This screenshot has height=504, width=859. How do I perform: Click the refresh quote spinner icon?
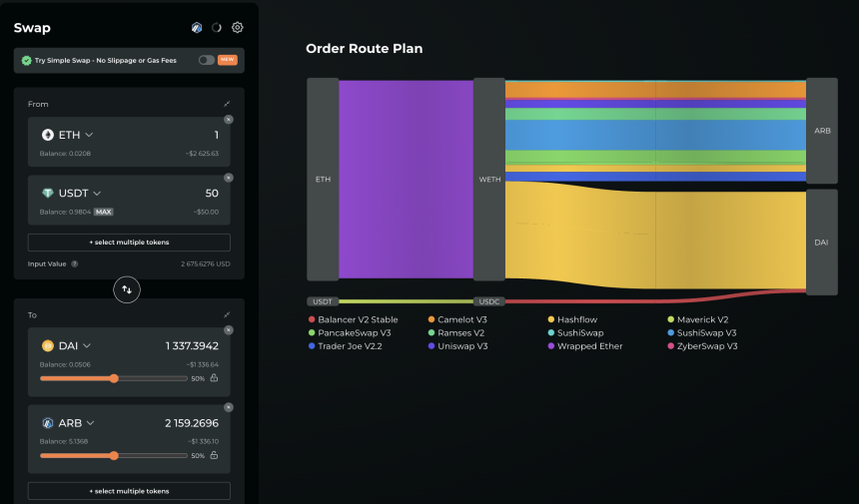click(217, 27)
